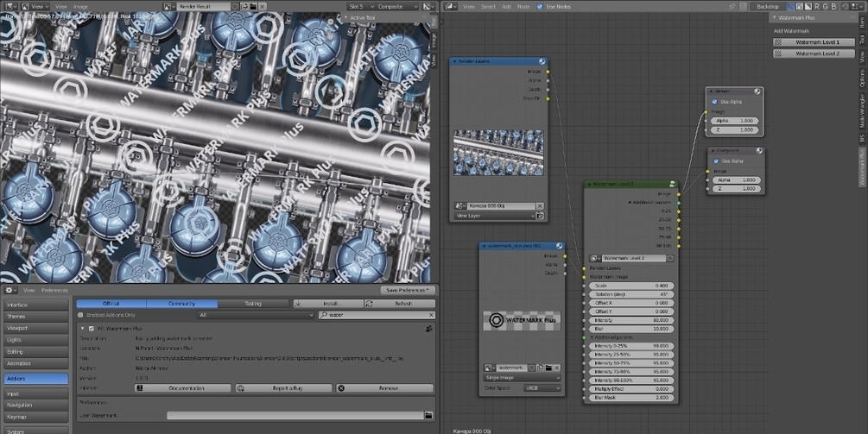This screenshot has height=434, width=868.
Task: Click the fake user shield on watermark image
Action: click(532, 368)
